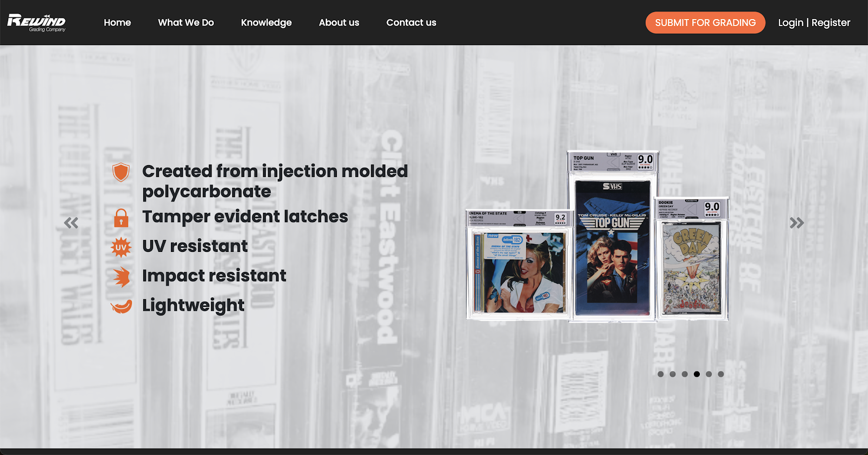Image resolution: width=868 pixels, height=455 pixels.
Task: Click the orange padlock icon
Action: [x=121, y=218]
